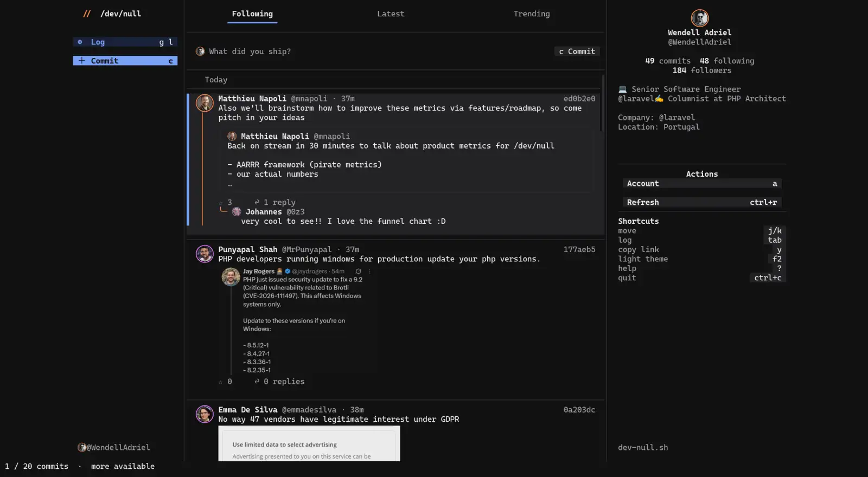This screenshot has height=477, width=868.
Task: Click the feed's vertical scrollbar
Action: pyautogui.click(x=602, y=103)
